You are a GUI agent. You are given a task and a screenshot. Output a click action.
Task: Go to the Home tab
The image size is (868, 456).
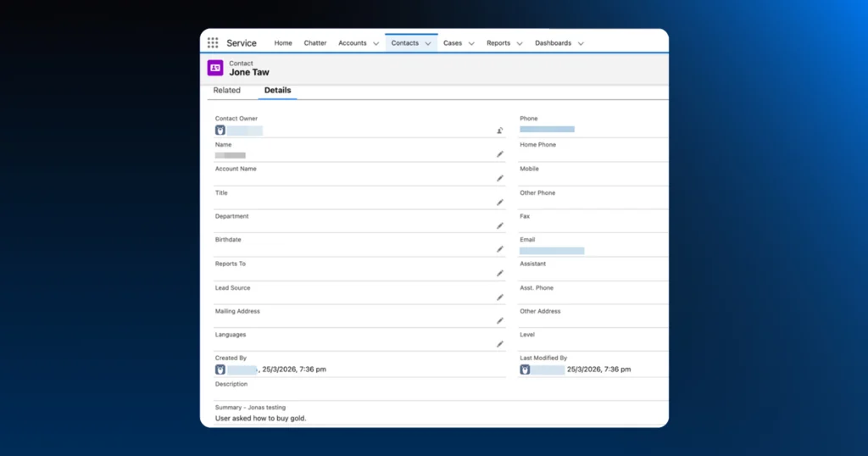[x=283, y=42]
